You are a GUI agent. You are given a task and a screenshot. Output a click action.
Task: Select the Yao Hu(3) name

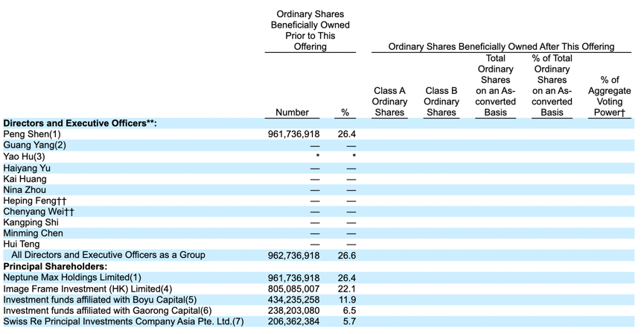[x=25, y=157]
